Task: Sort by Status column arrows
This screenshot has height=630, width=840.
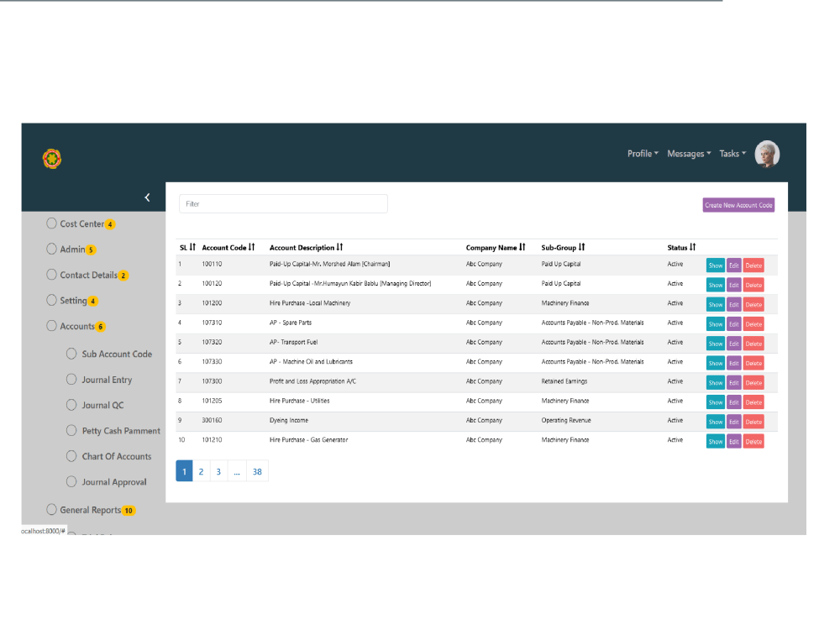Action: [x=693, y=247]
